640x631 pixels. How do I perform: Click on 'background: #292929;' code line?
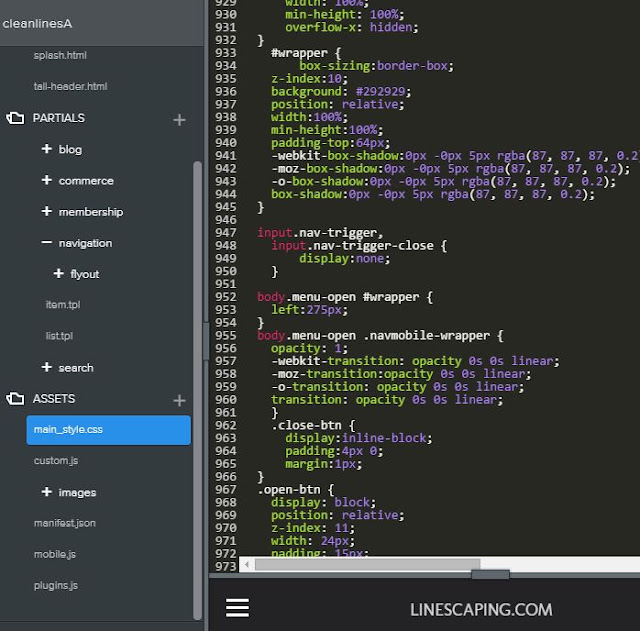click(341, 91)
